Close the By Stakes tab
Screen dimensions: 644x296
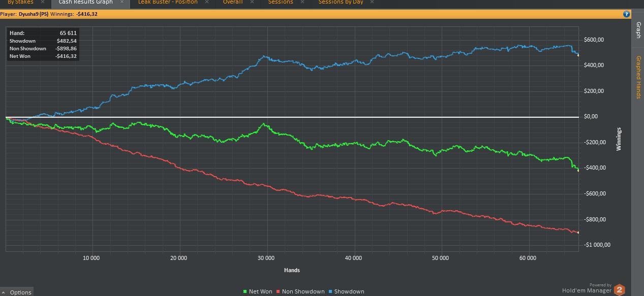coord(43,2)
